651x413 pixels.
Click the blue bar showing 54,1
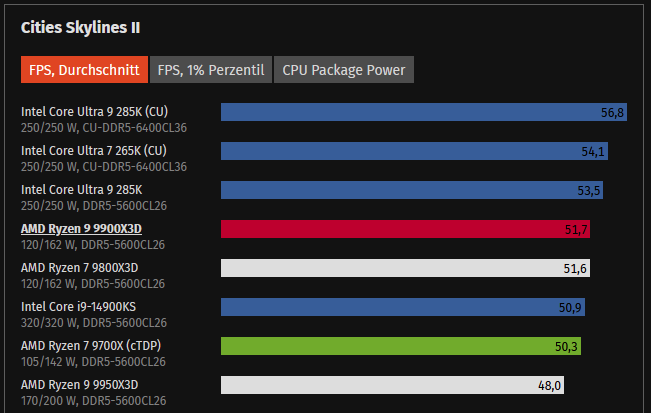click(414, 151)
